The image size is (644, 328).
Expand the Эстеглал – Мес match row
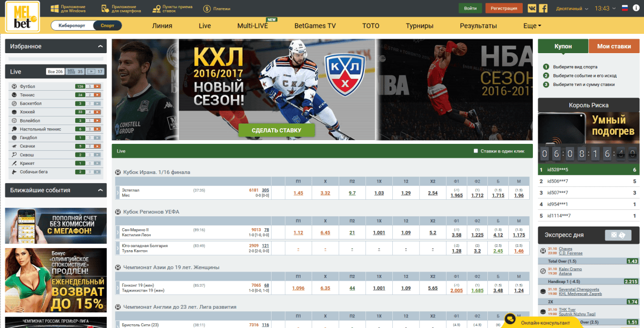click(x=118, y=193)
